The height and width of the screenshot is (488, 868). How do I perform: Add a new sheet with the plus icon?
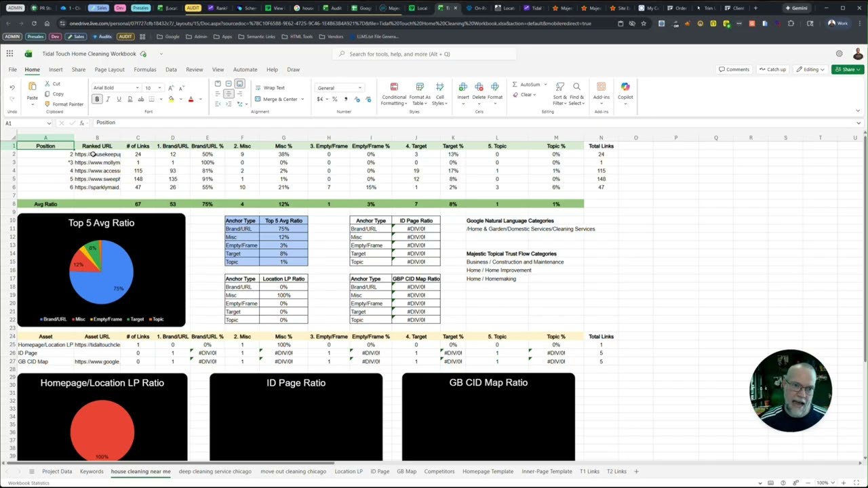636,471
